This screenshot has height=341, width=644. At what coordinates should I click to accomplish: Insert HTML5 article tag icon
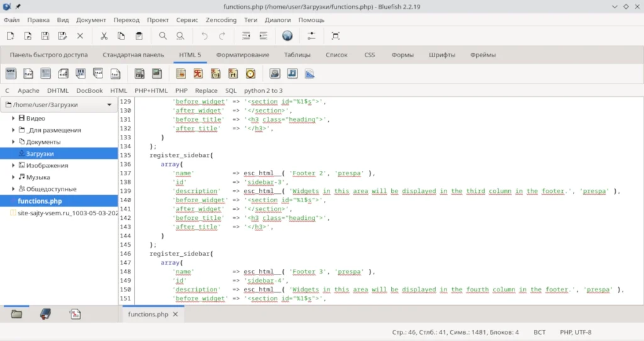tap(45, 73)
